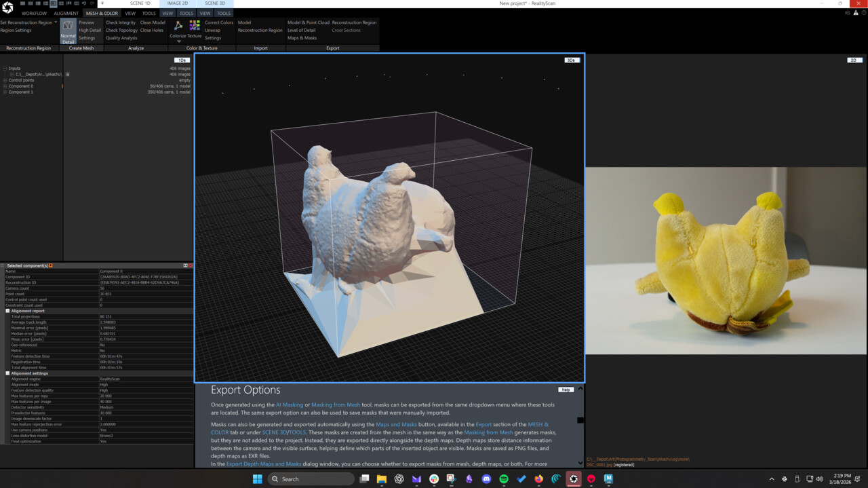
Task: Click the Inputs folder list view icon
Action: pos(68,74)
